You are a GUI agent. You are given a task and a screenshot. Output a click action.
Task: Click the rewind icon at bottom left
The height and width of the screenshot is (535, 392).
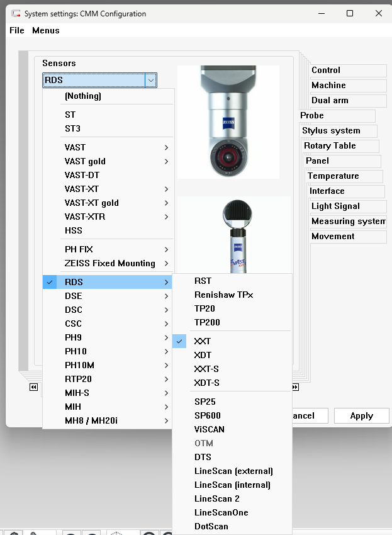[x=33, y=388]
